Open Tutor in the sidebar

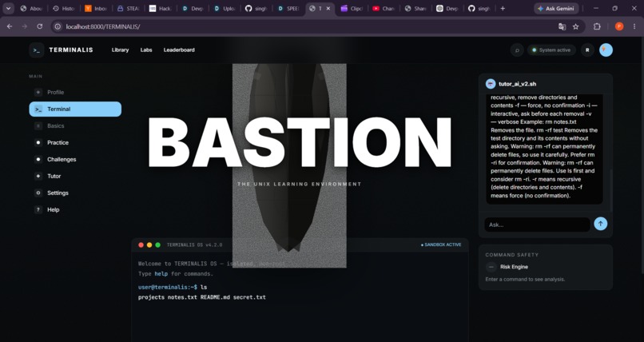[75, 176]
